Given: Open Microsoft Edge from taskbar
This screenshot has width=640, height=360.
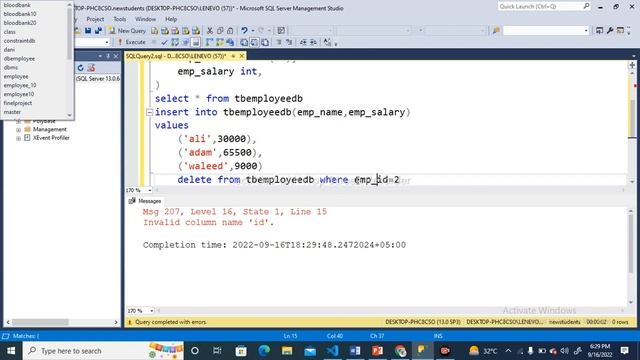Looking at the screenshot, I should click(264, 351).
